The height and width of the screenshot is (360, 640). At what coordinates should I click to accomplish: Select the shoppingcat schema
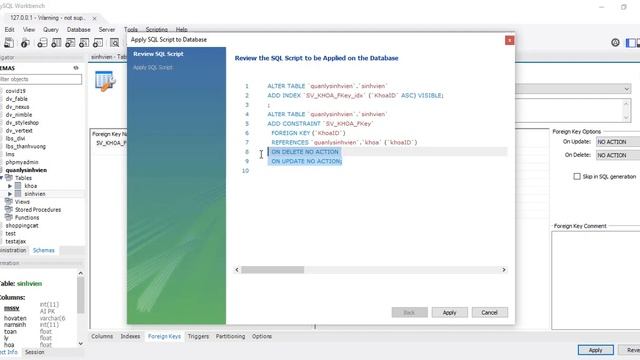click(x=22, y=225)
